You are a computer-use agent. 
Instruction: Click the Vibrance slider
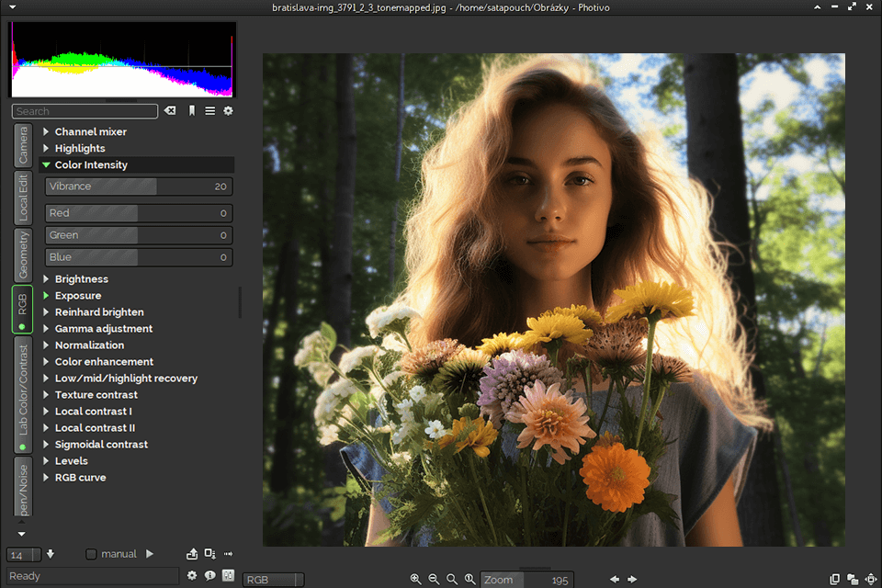(x=139, y=187)
